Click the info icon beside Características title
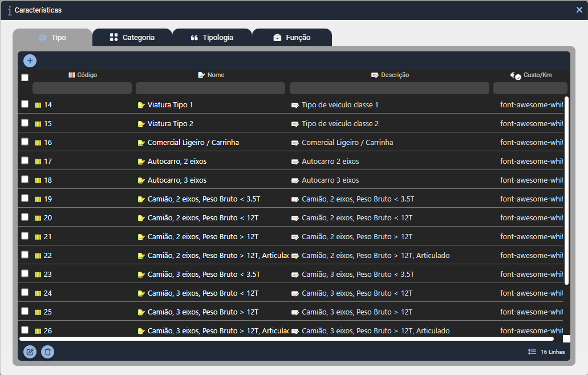This screenshot has height=375, width=588. (9, 10)
